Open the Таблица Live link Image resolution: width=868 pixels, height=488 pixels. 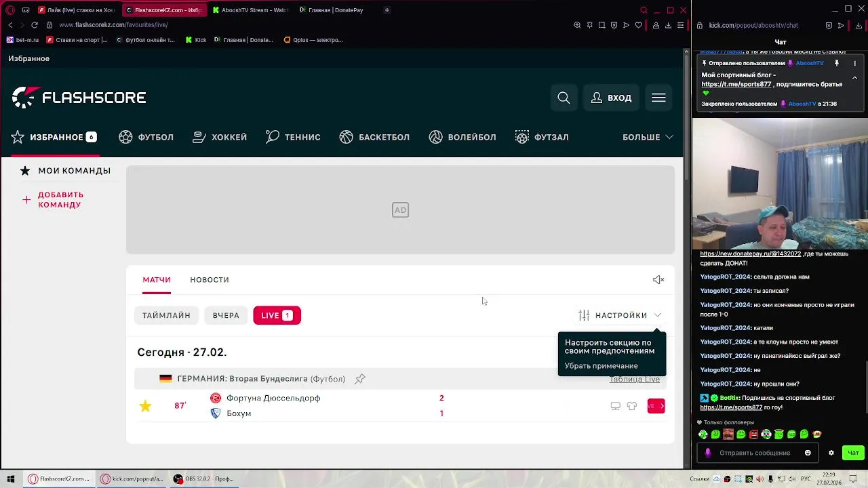pos(635,379)
